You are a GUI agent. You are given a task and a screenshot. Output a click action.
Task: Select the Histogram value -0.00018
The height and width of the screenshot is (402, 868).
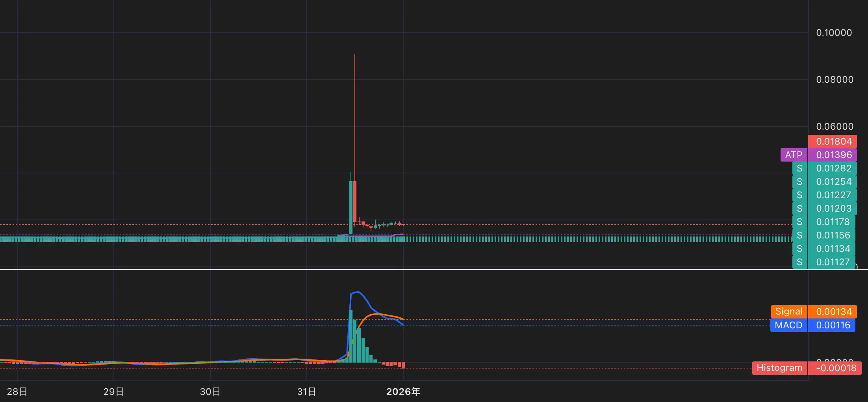point(835,368)
